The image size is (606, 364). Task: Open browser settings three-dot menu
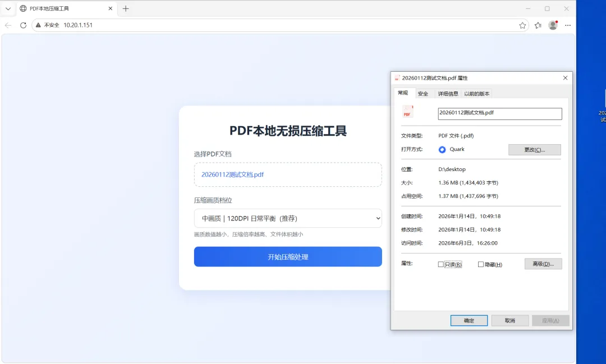pos(568,25)
